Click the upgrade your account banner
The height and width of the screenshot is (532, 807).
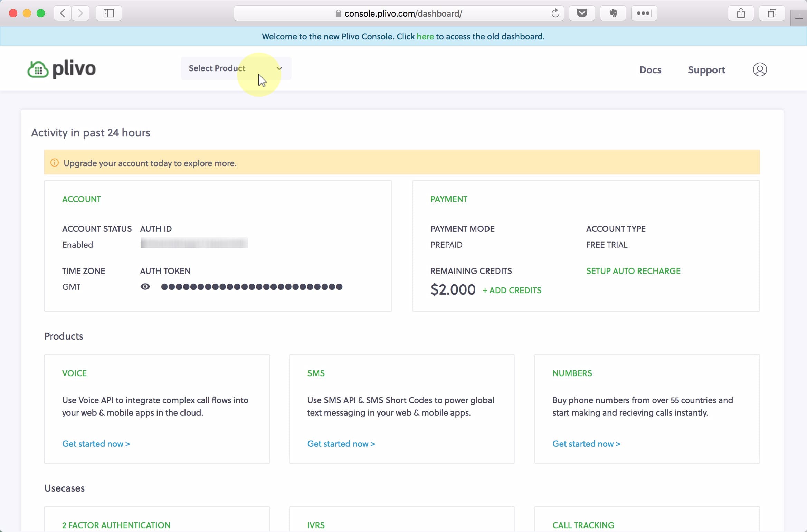click(x=402, y=162)
